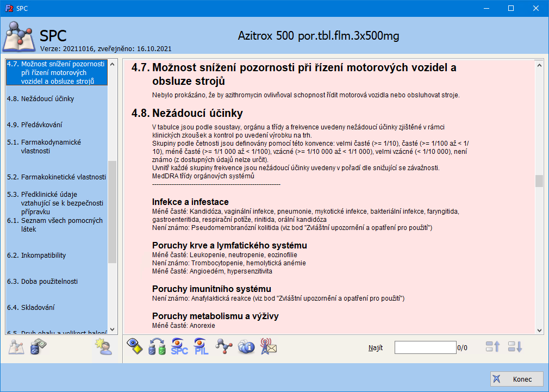Screen dimensions: 549x392
Task: Click the title "Azitrox 500 por.tbl.flm.3x500mg"
Action: tap(319, 36)
